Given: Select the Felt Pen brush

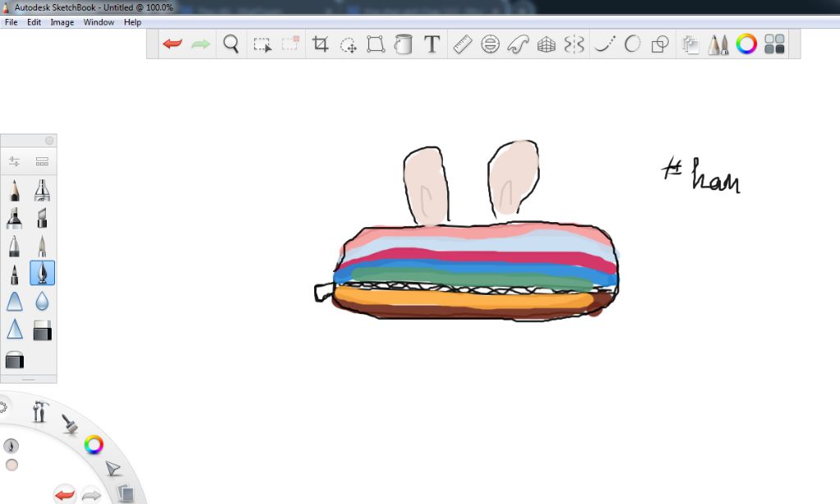Looking at the screenshot, I should [15, 274].
